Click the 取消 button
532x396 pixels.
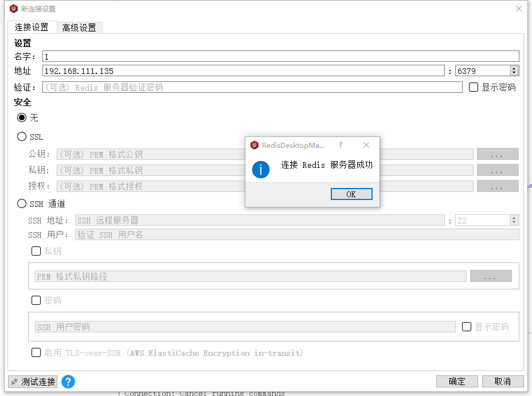(x=503, y=382)
